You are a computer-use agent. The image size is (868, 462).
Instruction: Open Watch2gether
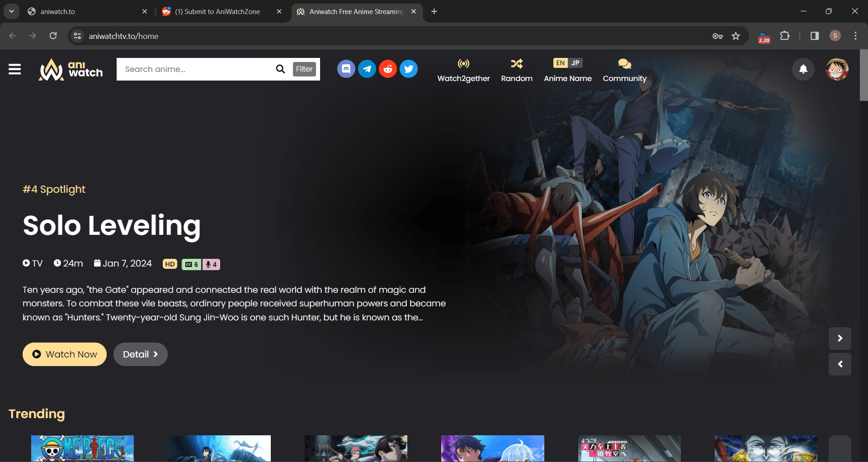point(463,70)
